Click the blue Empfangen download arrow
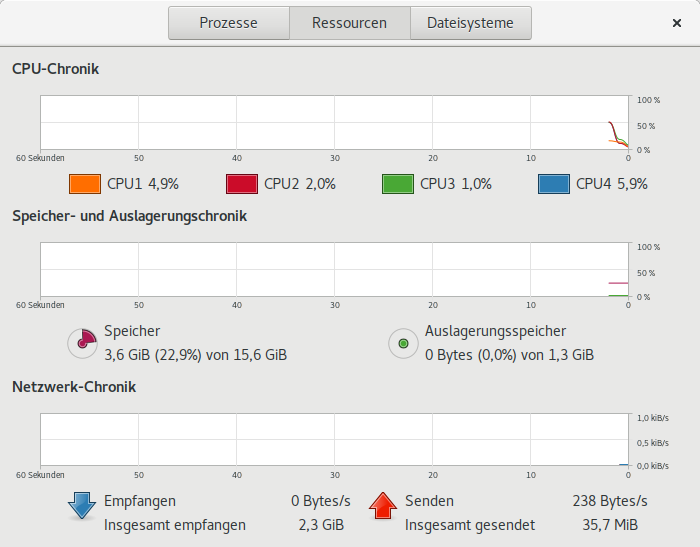 click(82, 505)
